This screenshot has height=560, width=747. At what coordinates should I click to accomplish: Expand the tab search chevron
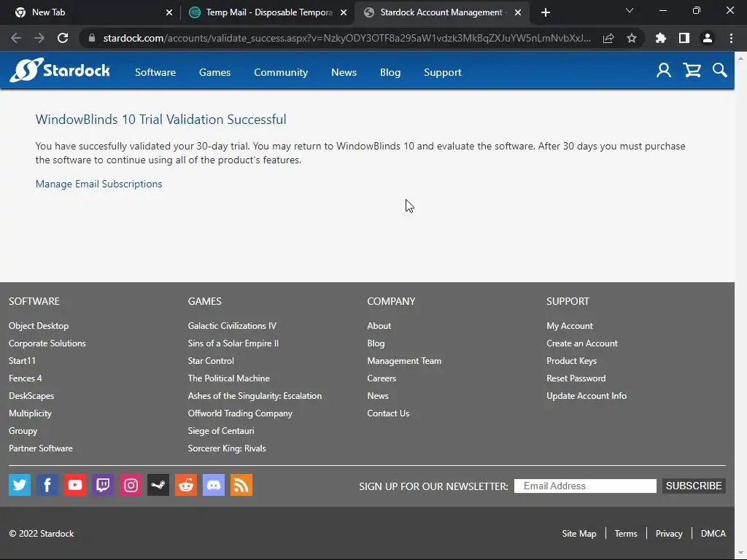[x=630, y=10]
